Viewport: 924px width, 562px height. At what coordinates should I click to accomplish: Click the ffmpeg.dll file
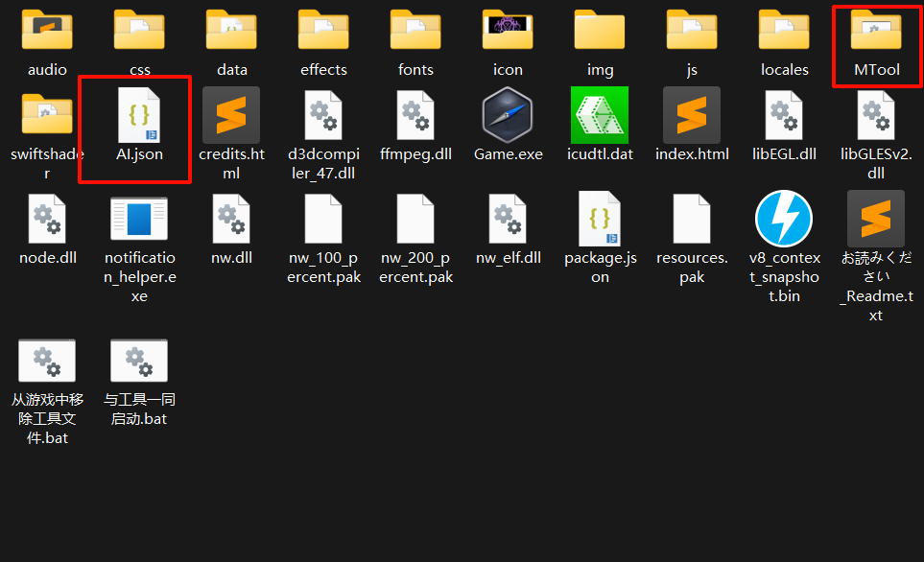point(415,115)
